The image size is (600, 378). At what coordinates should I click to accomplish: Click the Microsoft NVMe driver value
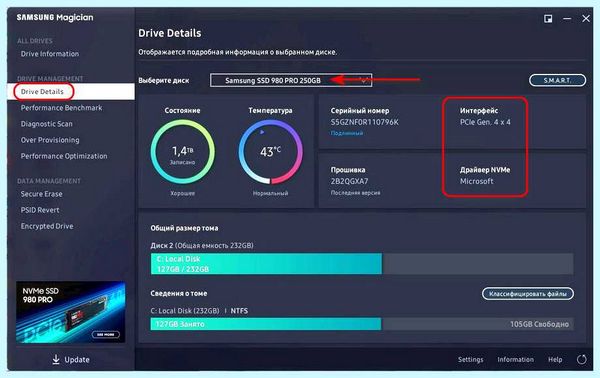point(477,181)
